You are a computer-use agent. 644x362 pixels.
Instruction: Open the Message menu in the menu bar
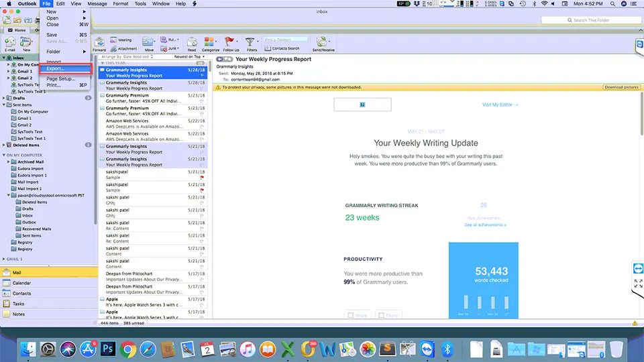click(x=97, y=4)
